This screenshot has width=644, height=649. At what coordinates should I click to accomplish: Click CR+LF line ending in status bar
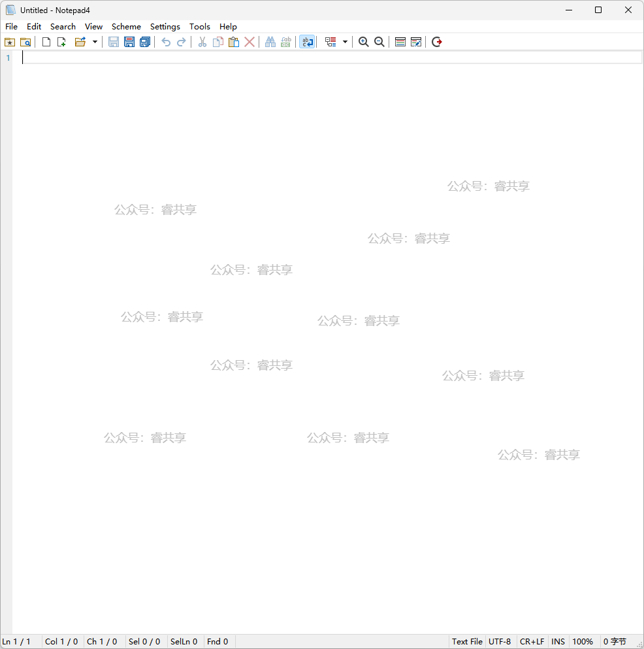click(532, 642)
